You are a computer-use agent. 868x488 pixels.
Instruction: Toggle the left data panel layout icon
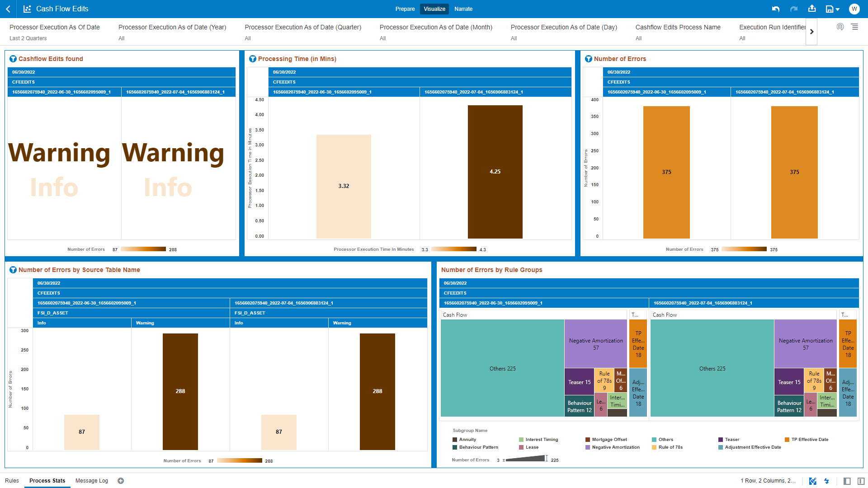click(x=847, y=481)
